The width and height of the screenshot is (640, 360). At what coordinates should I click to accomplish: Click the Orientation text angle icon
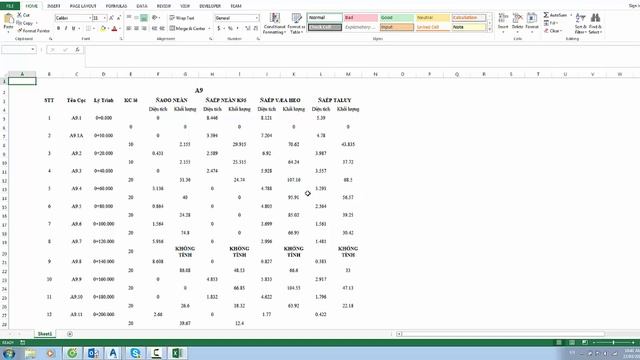pyautogui.click(x=155, y=18)
